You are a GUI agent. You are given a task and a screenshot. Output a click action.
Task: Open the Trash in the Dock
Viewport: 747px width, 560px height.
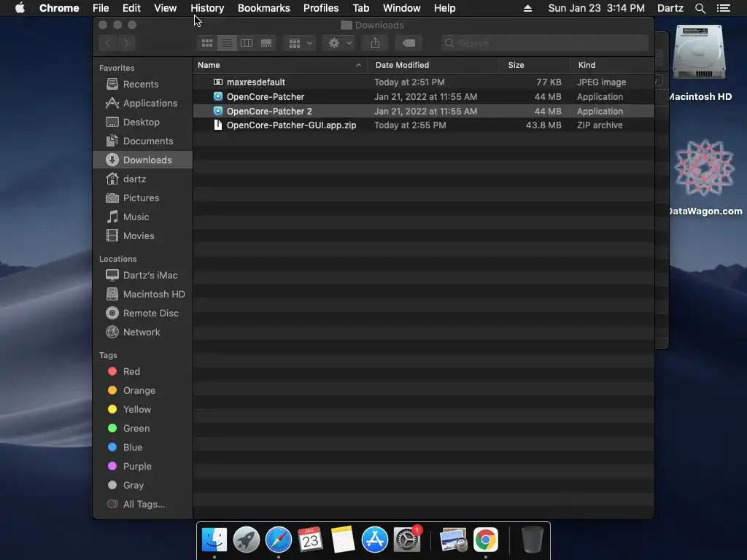(532, 540)
